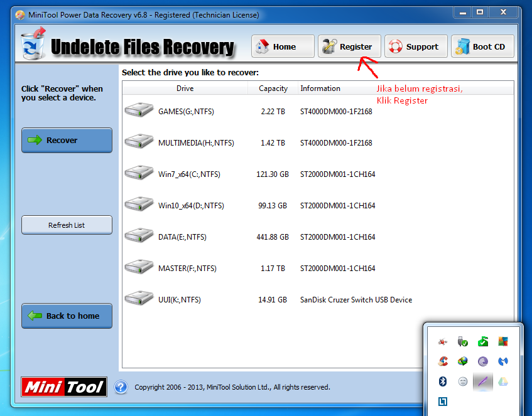
Task: Select the MASTER(F:,NTFS) drive icon
Action: point(138,267)
